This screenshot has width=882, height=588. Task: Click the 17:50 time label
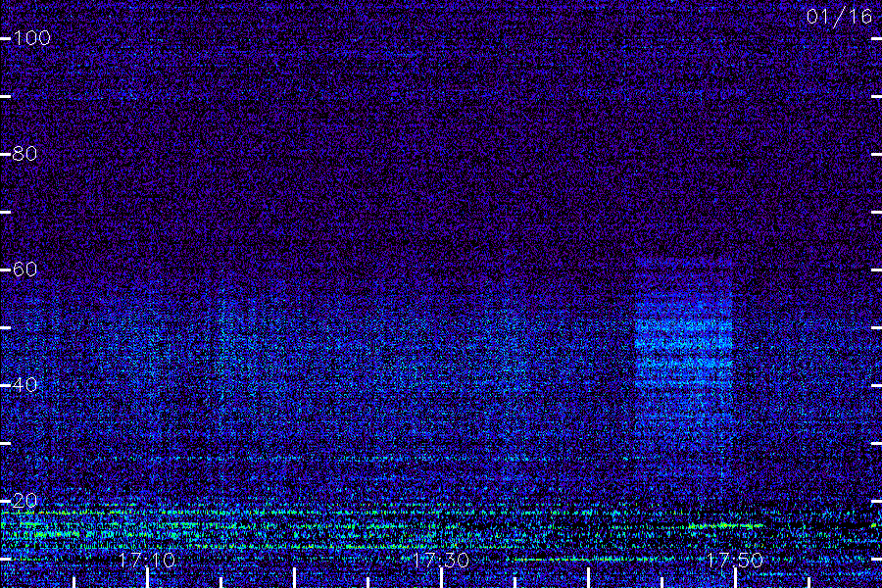coord(735,561)
